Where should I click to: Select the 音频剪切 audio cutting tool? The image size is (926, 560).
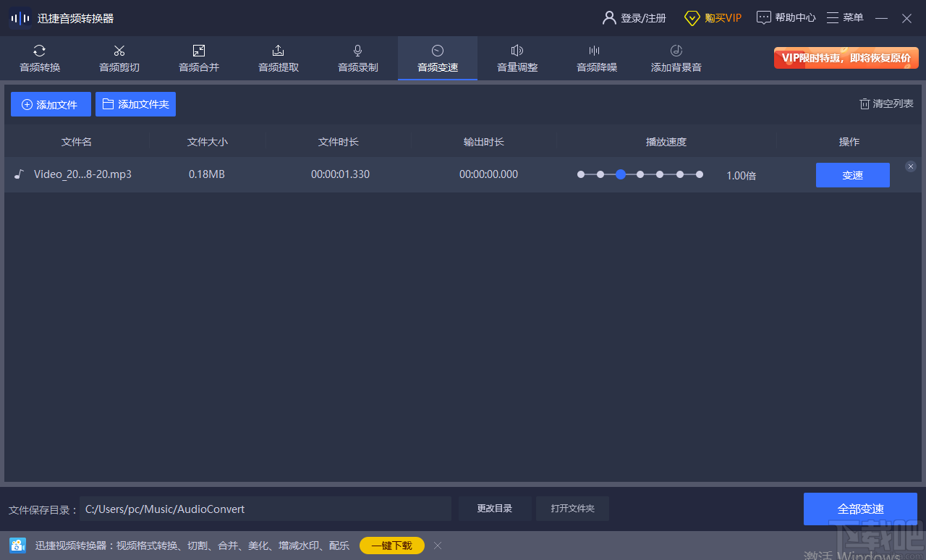(119, 58)
